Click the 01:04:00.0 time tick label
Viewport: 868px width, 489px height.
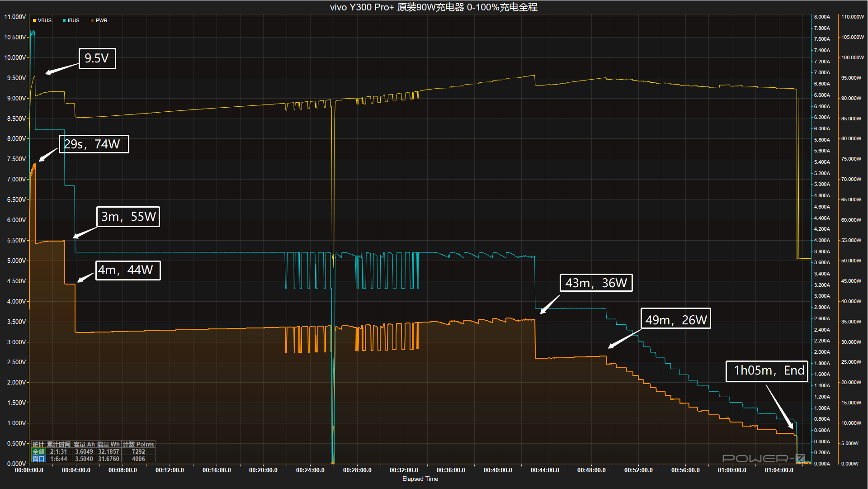click(779, 470)
